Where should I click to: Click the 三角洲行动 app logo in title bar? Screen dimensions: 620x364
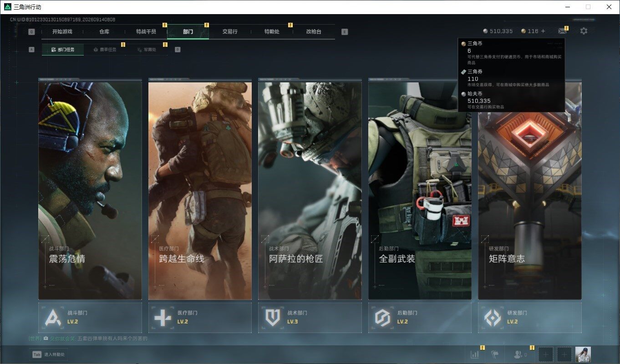[x=7, y=7]
